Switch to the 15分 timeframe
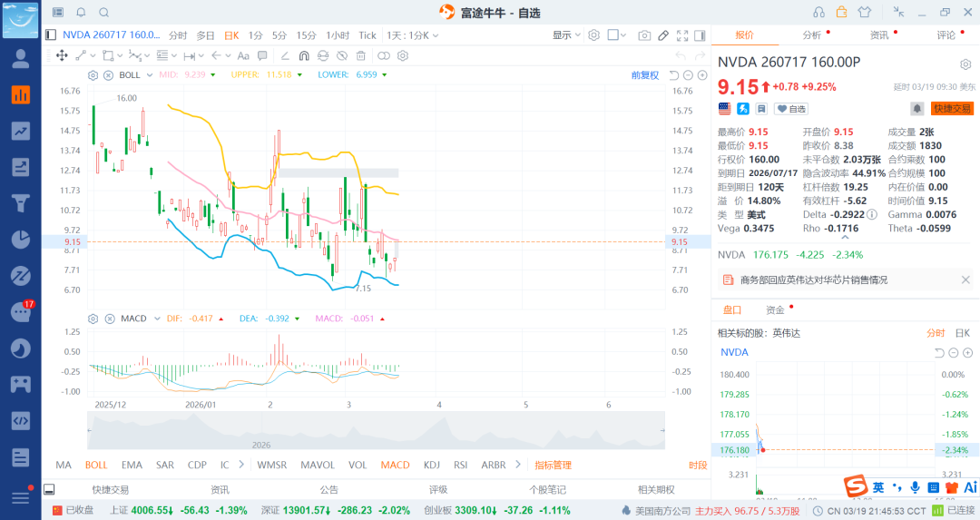980x520 pixels. 307,35
